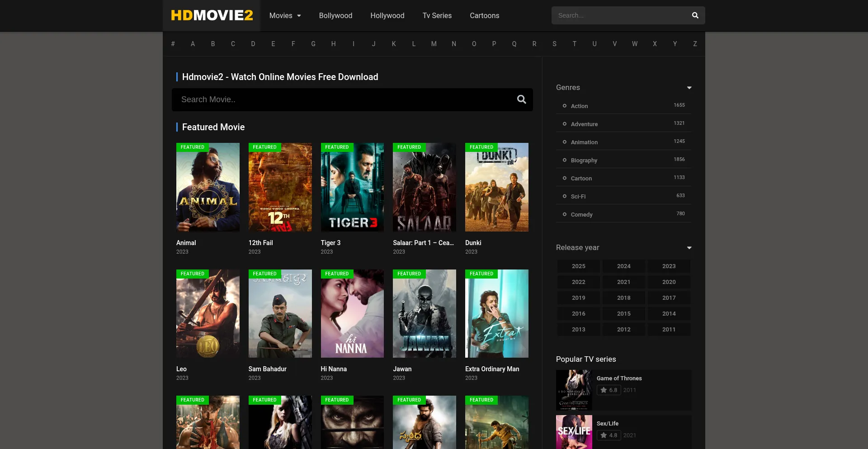868x449 pixels.
Task: Click the letter K in the alphabet filter bar
Action: tap(393, 44)
